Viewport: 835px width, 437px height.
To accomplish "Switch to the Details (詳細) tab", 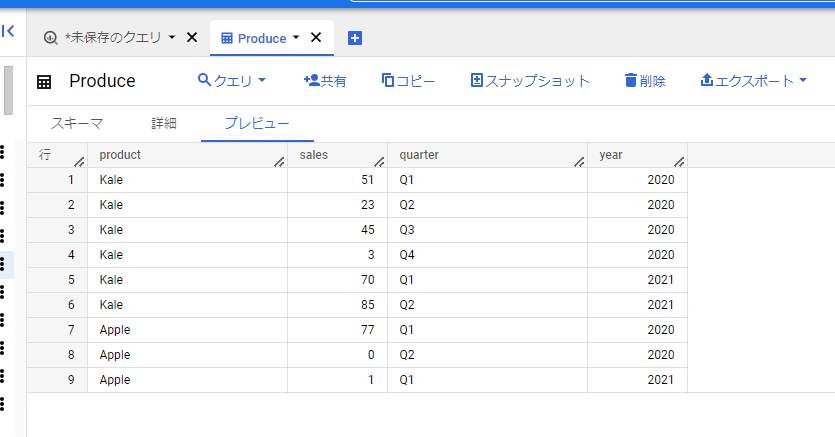I will 164,123.
